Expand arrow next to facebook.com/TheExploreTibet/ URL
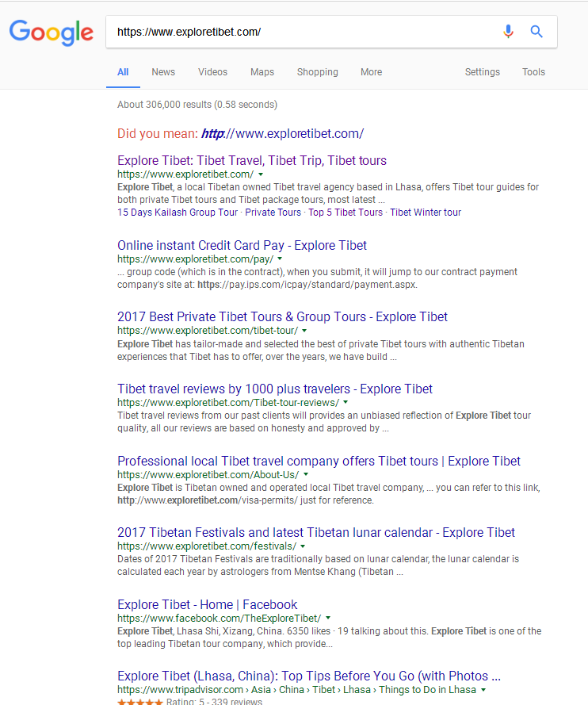Image resolution: width=588 pixels, height=705 pixels. (328, 619)
